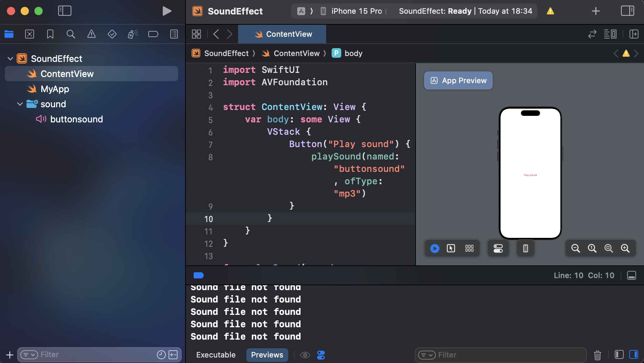Start the Live preview play button

click(434, 248)
